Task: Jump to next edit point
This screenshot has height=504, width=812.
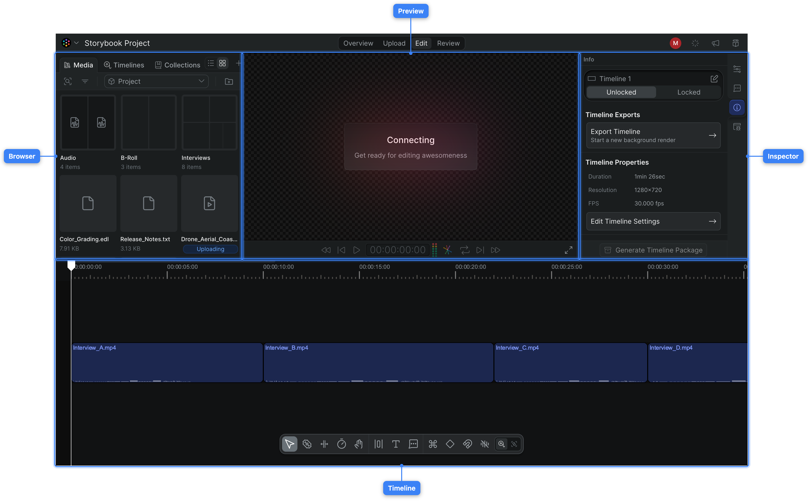Action: coord(480,250)
